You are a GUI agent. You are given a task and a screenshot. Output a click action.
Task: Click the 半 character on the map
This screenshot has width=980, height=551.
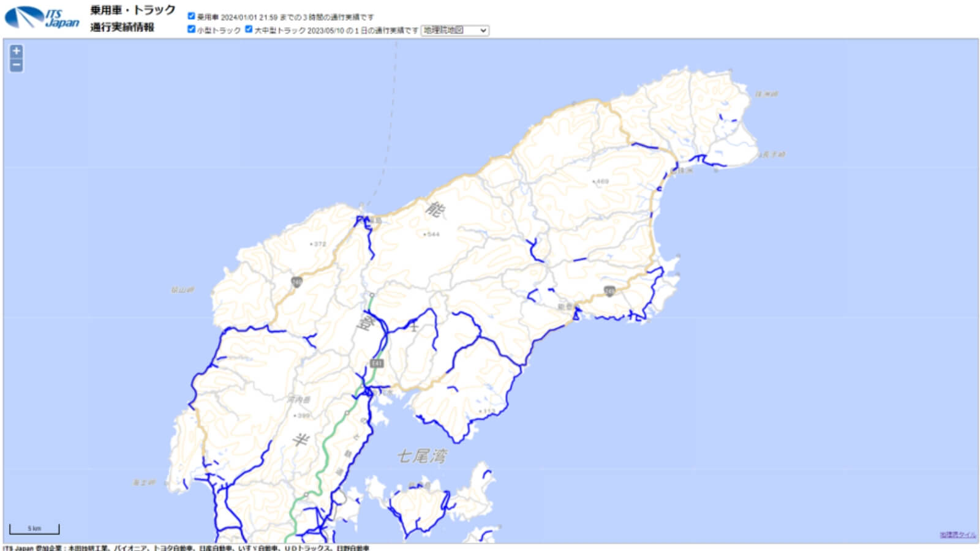pos(301,439)
